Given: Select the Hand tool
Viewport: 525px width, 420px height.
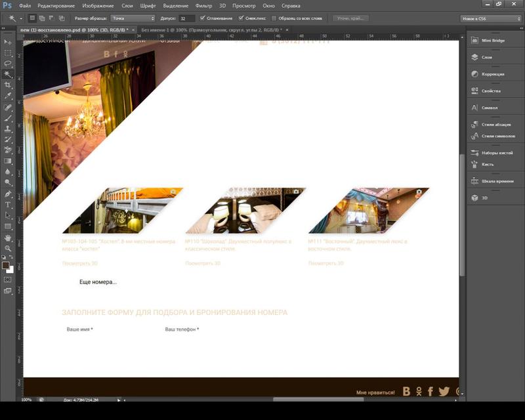Looking at the screenshot, I should pos(8,238).
